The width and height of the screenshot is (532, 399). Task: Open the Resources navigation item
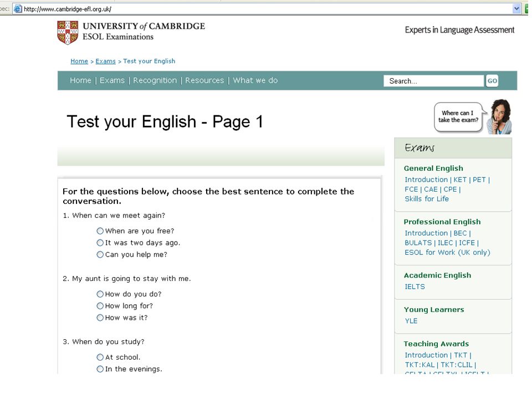[x=204, y=80]
